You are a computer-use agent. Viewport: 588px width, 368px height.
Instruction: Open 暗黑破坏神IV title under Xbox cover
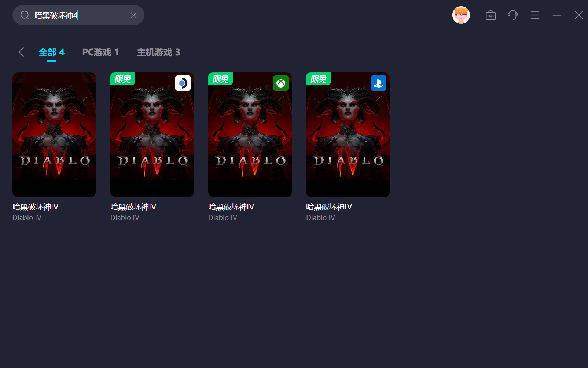click(231, 207)
